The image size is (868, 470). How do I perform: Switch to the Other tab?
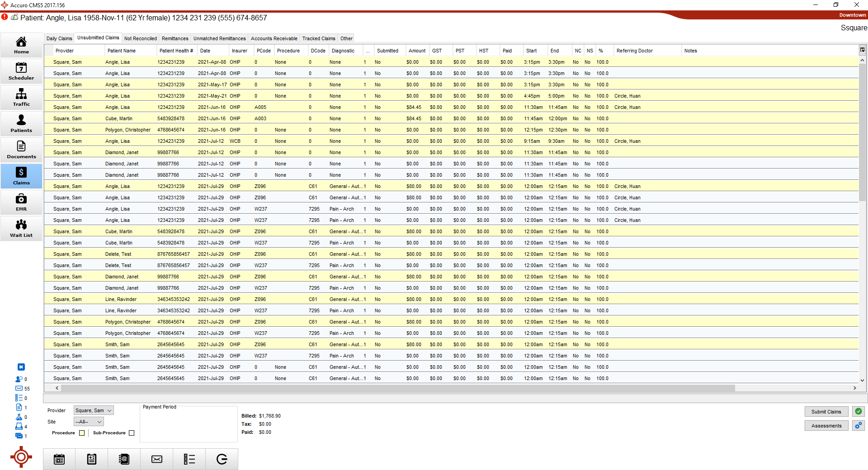346,38
